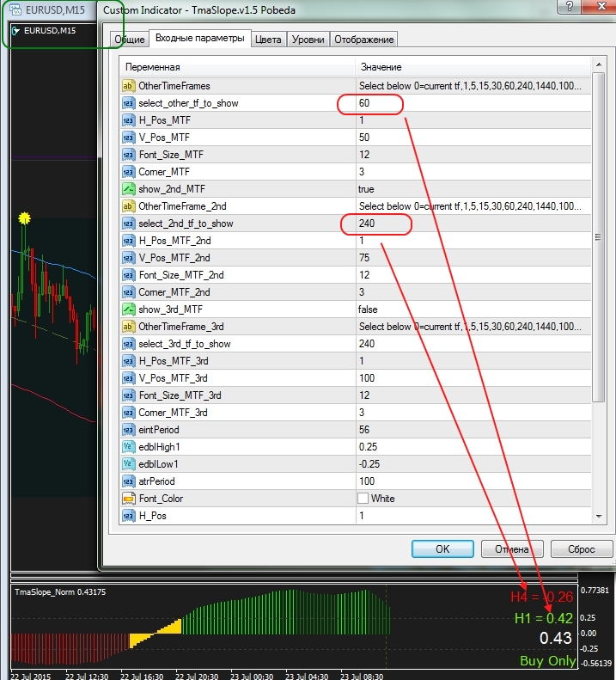Click the color icon beside Font_Color
This screenshot has height=680, width=616.
(x=128, y=499)
